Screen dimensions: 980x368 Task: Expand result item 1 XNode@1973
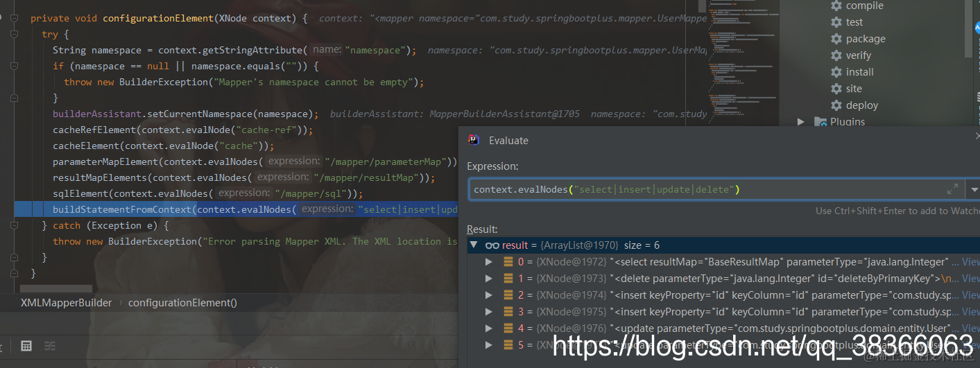pyautogui.click(x=489, y=279)
